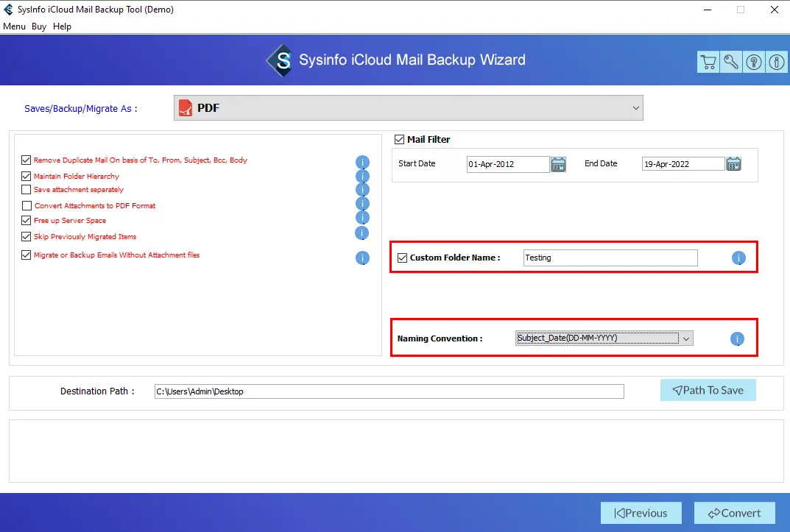This screenshot has height=532, width=790.
Task: Open End Date calendar picker
Action: coord(733,164)
